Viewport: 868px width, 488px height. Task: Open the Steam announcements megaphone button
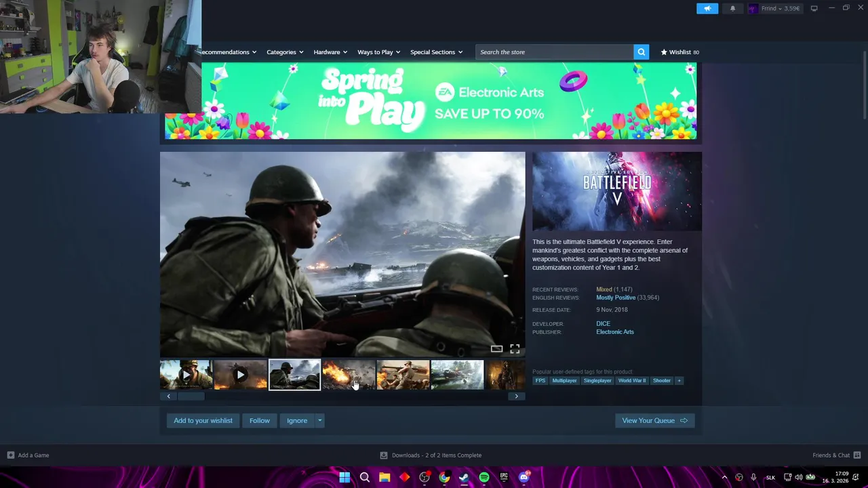click(x=707, y=8)
